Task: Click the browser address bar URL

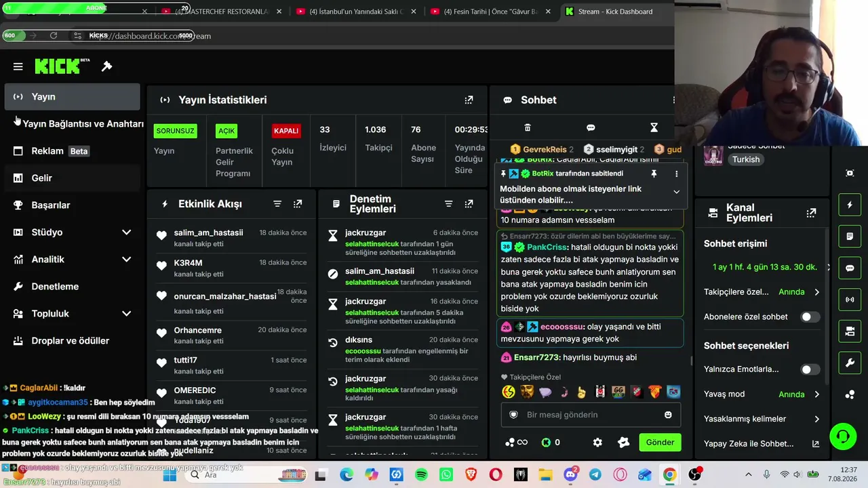Action: click(x=149, y=36)
